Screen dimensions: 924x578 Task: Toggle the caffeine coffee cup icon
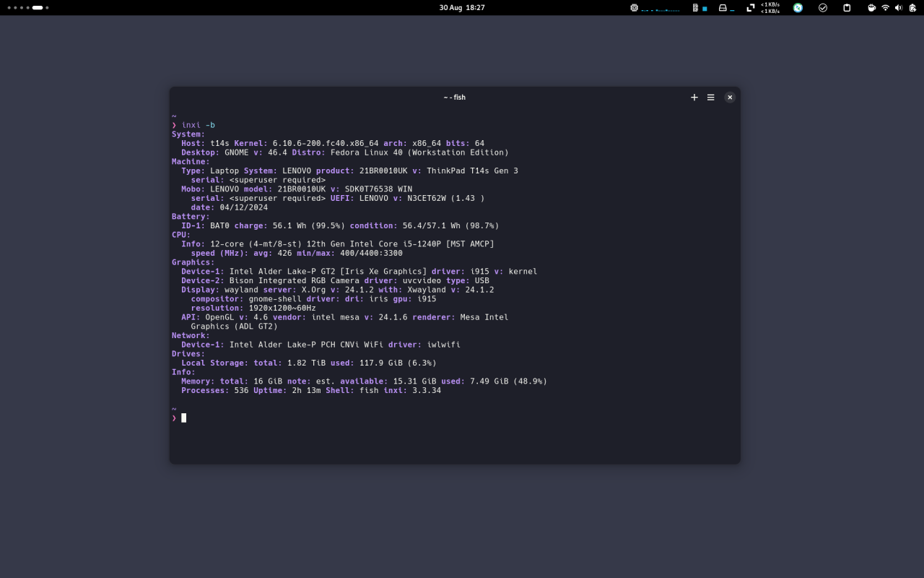pyautogui.click(x=871, y=7)
